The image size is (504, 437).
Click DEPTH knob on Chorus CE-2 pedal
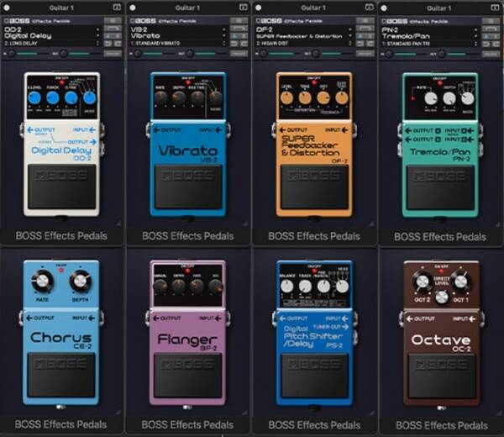(x=80, y=281)
